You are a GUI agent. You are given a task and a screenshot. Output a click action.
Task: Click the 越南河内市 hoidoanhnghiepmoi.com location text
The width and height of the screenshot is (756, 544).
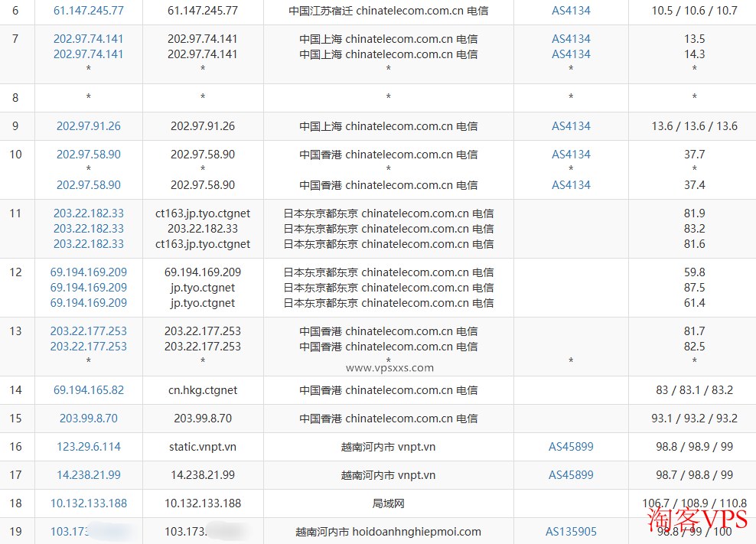[x=388, y=532]
